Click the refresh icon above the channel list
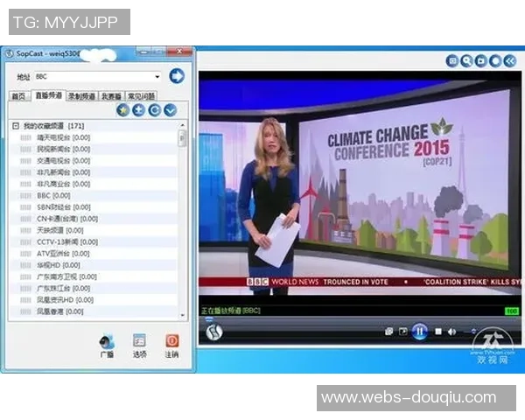Image resolution: width=525 pixels, height=420 pixels. pyautogui.click(x=154, y=110)
